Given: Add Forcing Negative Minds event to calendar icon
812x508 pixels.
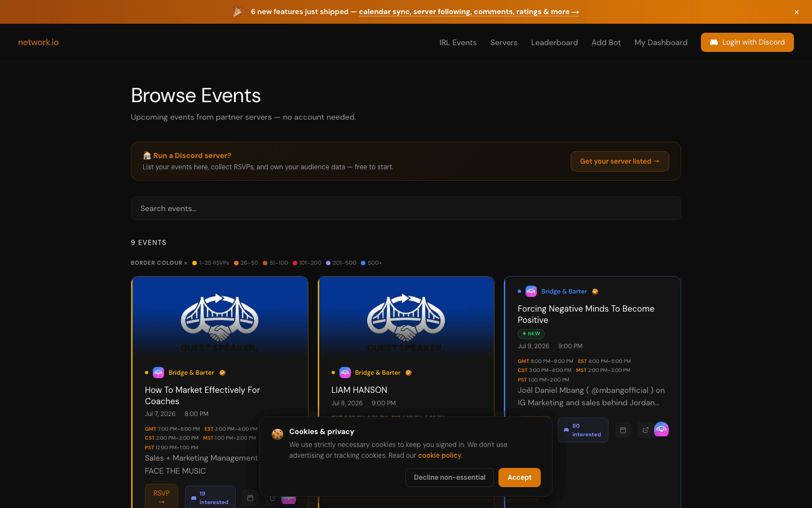Looking at the screenshot, I should pyautogui.click(x=623, y=430).
